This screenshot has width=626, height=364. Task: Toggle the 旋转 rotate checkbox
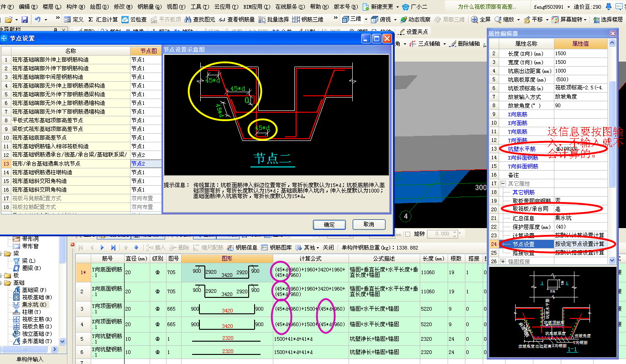coord(407,234)
